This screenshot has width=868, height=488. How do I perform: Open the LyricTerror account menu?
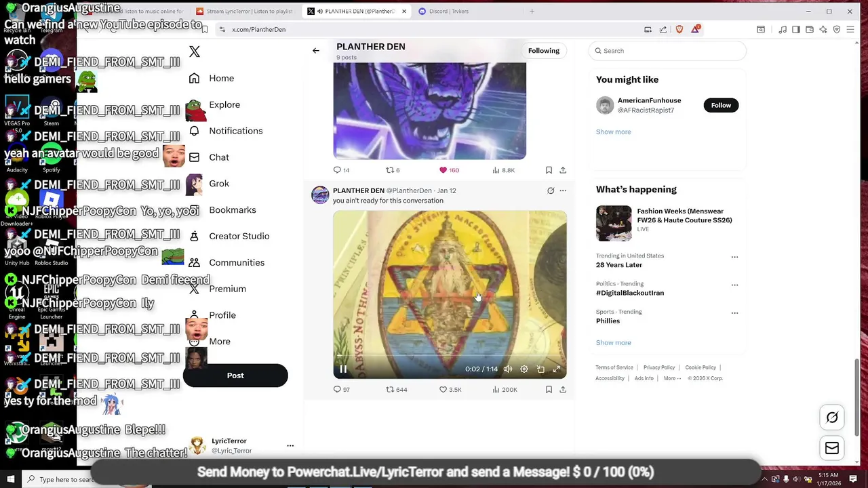pyautogui.click(x=241, y=445)
